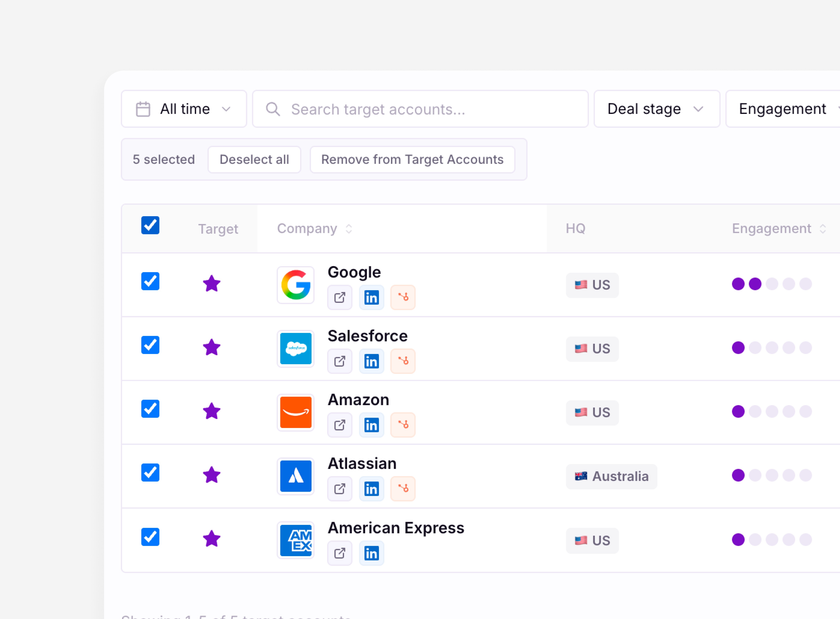This screenshot has width=840, height=619.
Task: Click Deselect all button
Action: click(x=254, y=160)
